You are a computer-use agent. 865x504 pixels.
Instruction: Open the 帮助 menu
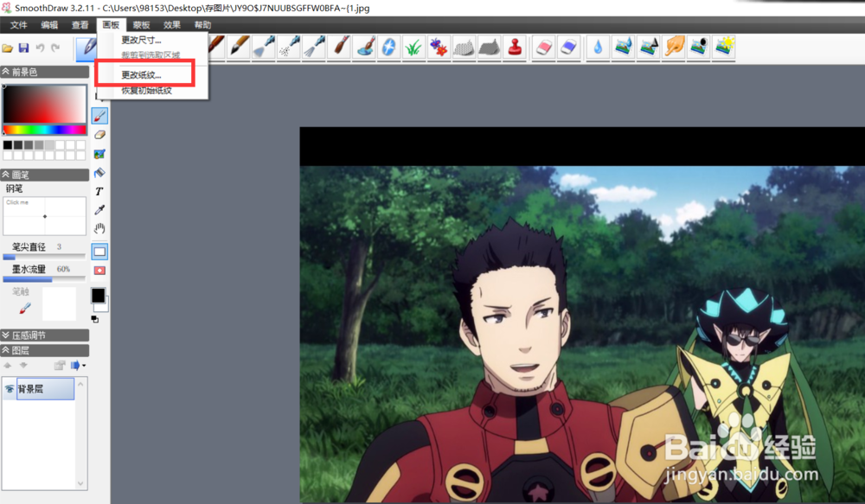[x=202, y=25]
